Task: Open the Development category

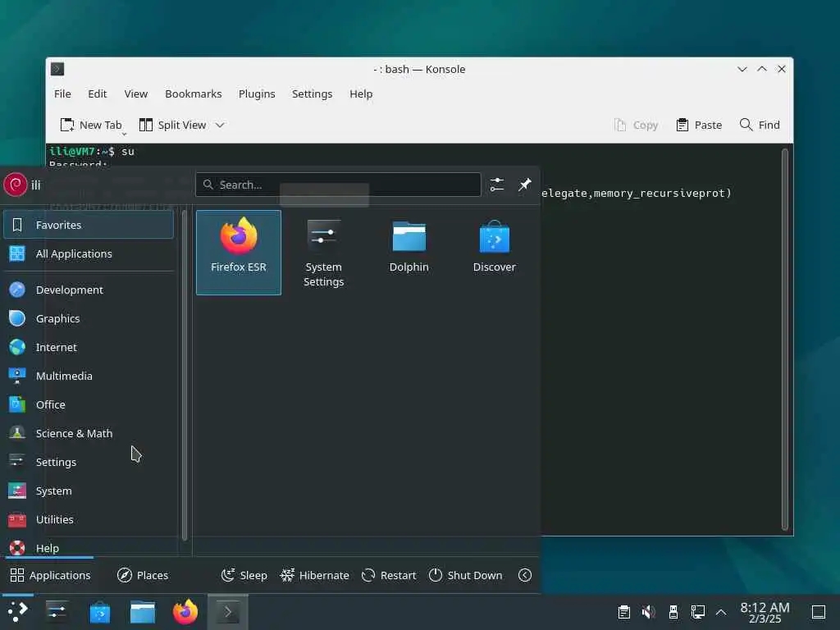Action: coord(89,290)
